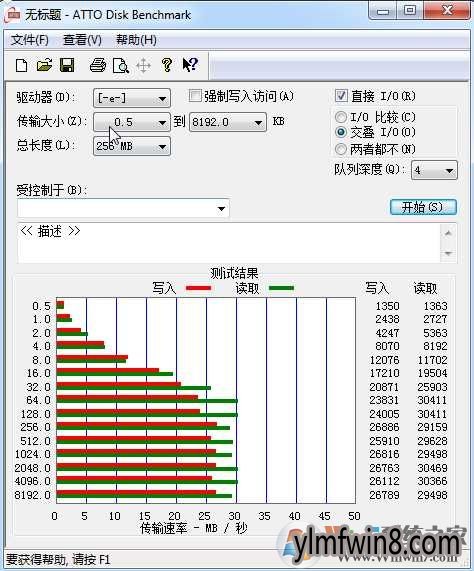
Task: Open the 队列深度 queue depth dropdown
Action: click(x=434, y=170)
